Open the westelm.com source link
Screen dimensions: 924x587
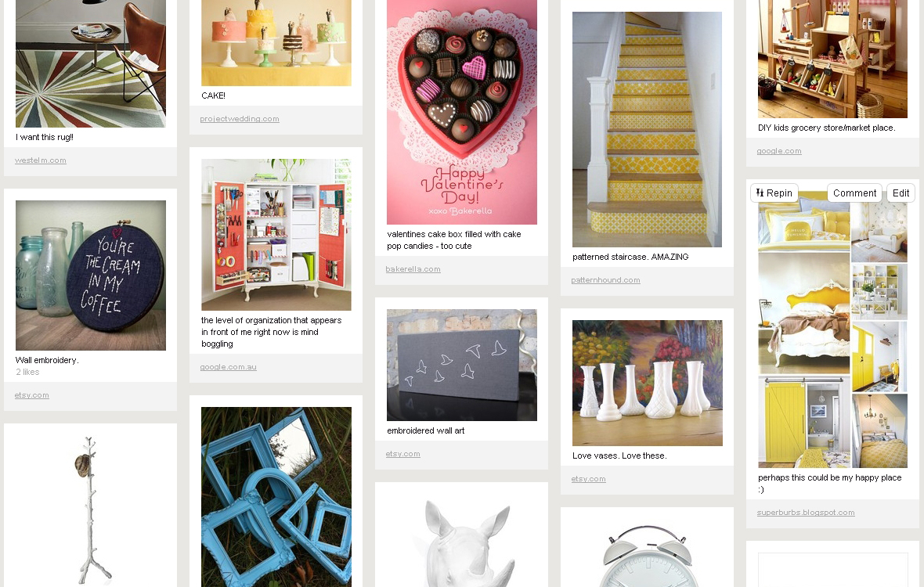tap(40, 160)
